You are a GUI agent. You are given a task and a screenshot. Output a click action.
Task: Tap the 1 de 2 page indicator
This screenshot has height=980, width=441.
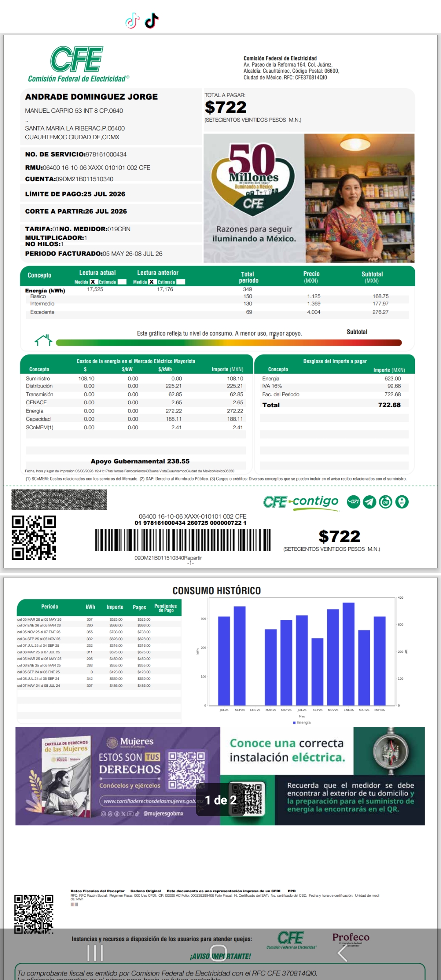pyautogui.click(x=220, y=800)
